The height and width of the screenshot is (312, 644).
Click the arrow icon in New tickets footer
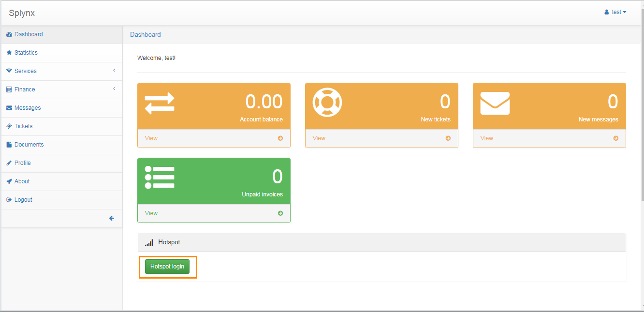coord(448,138)
